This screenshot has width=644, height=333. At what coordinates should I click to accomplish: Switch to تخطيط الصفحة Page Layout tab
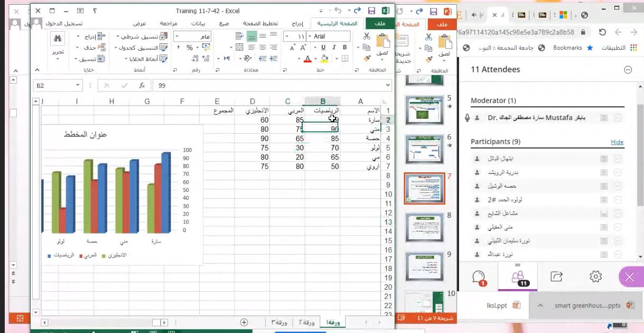[x=261, y=23]
